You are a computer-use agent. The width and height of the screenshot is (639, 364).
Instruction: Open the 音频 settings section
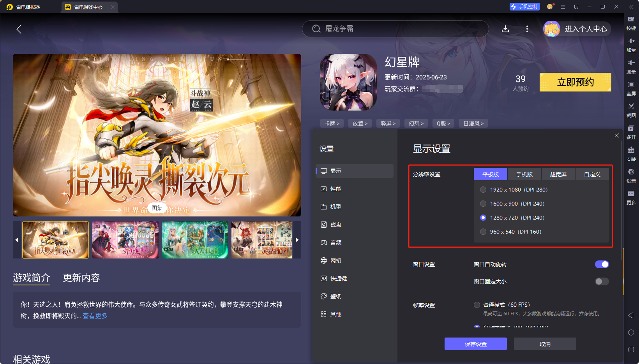point(355,243)
